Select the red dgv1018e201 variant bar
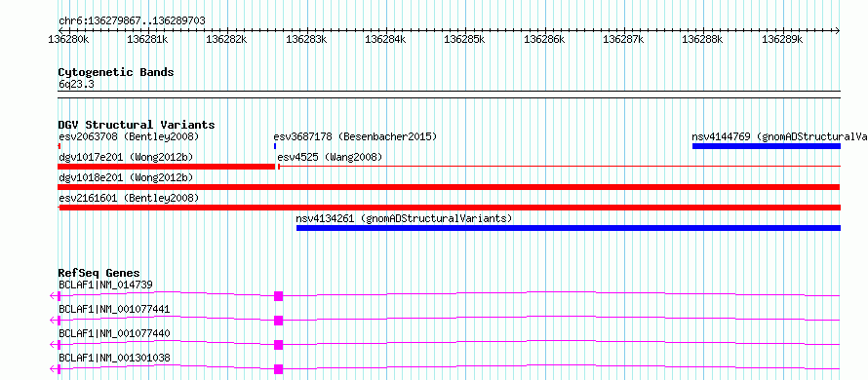 pos(450,187)
